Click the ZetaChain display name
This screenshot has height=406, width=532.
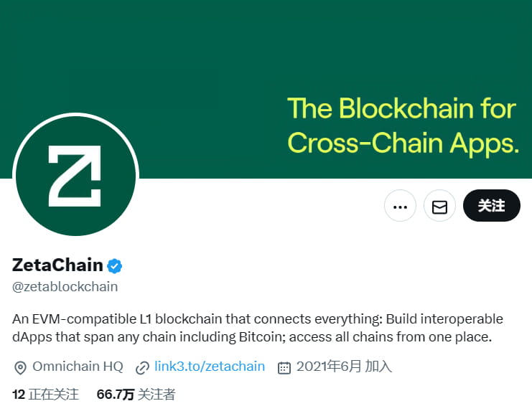(57, 265)
